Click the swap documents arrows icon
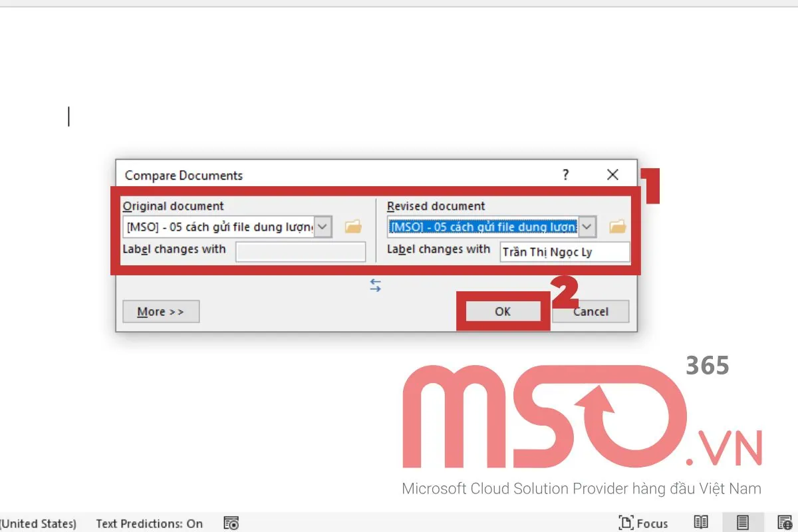Screen dimensions: 798x532 [x=376, y=286]
